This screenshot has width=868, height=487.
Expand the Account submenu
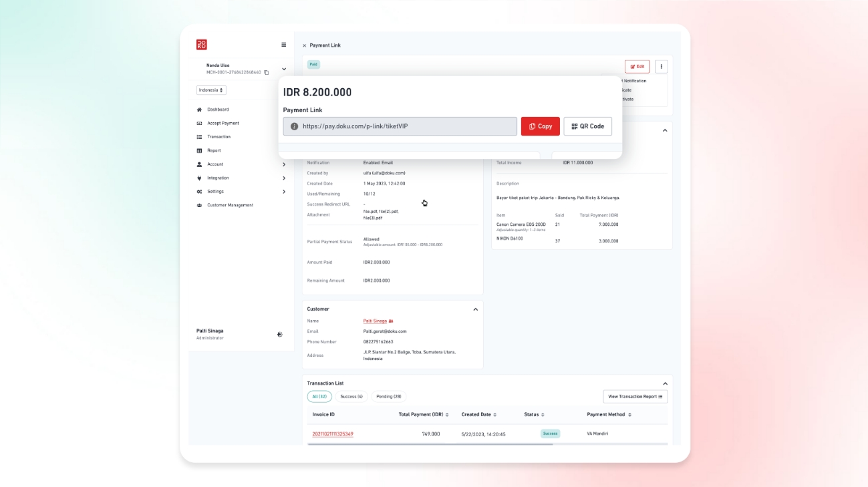pyautogui.click(x=284, y=164)
